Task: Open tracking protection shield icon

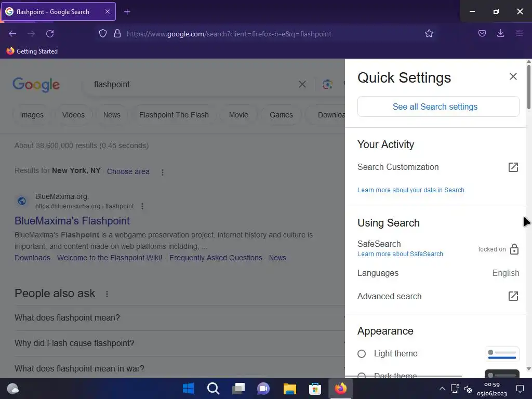Action: tap(103, 34)
